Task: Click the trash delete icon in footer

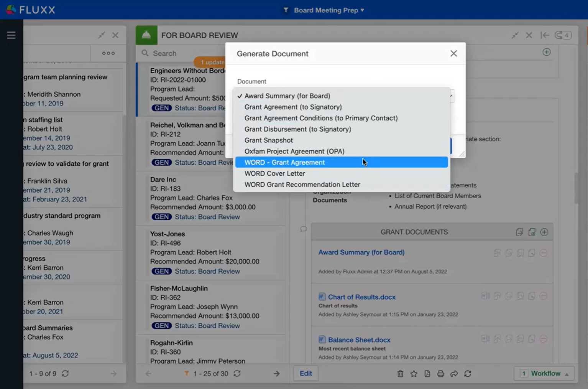Action: click(x=400, y=374)
